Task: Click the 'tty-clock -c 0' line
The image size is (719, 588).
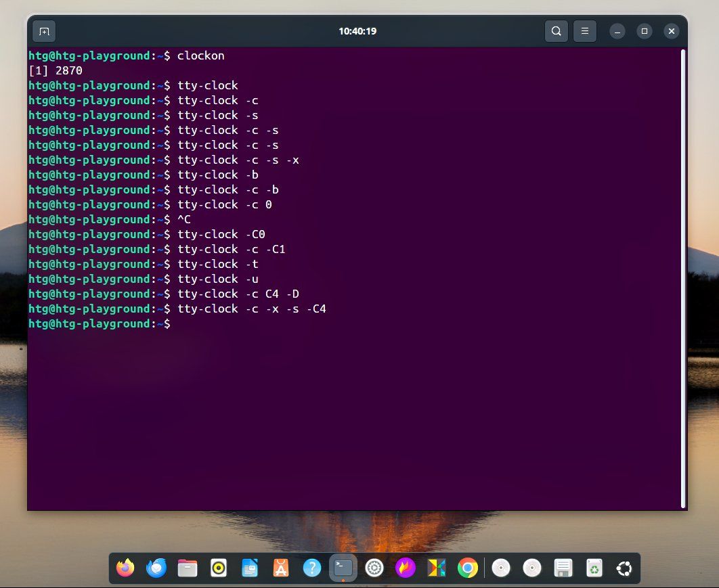Action: tap(150, 204)
